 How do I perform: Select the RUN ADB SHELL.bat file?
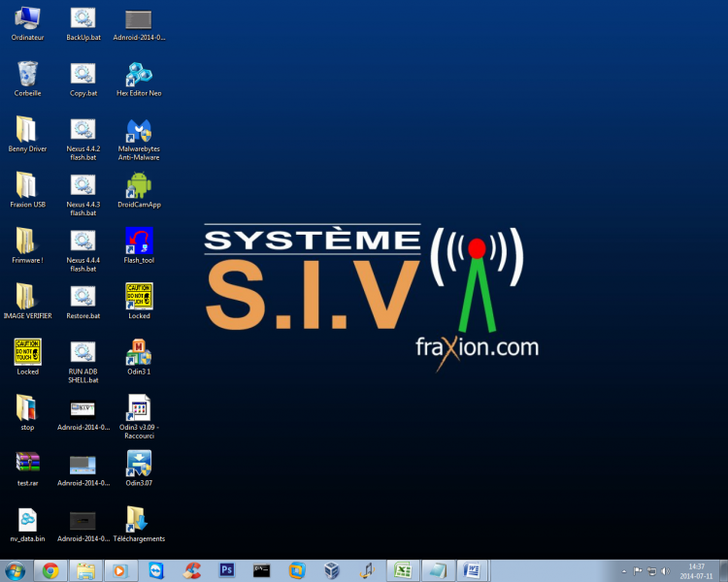[x=83, y=362]
